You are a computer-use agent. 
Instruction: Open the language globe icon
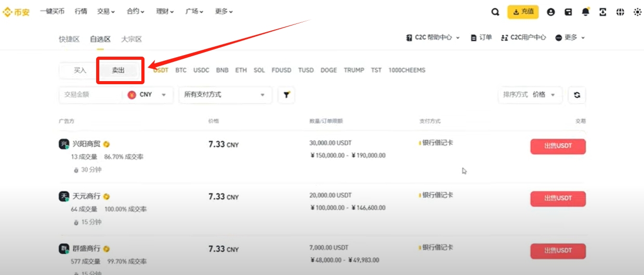click(x=620, y=12)
